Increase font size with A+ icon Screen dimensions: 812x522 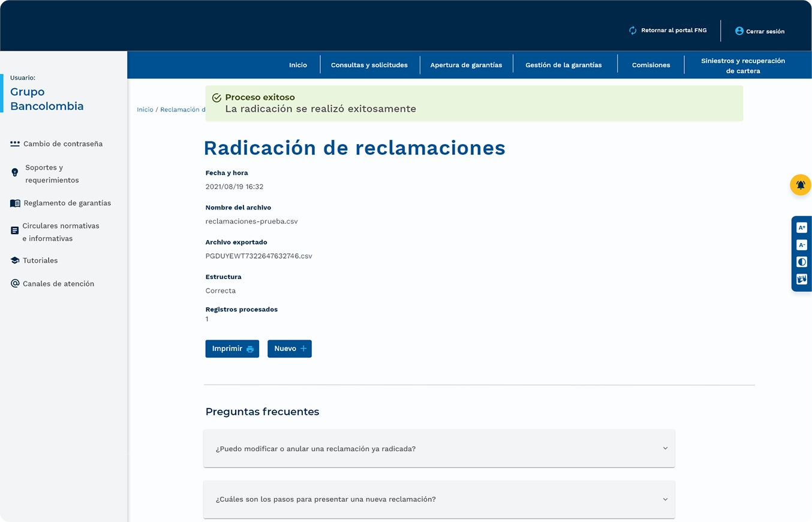coord(802,228)
